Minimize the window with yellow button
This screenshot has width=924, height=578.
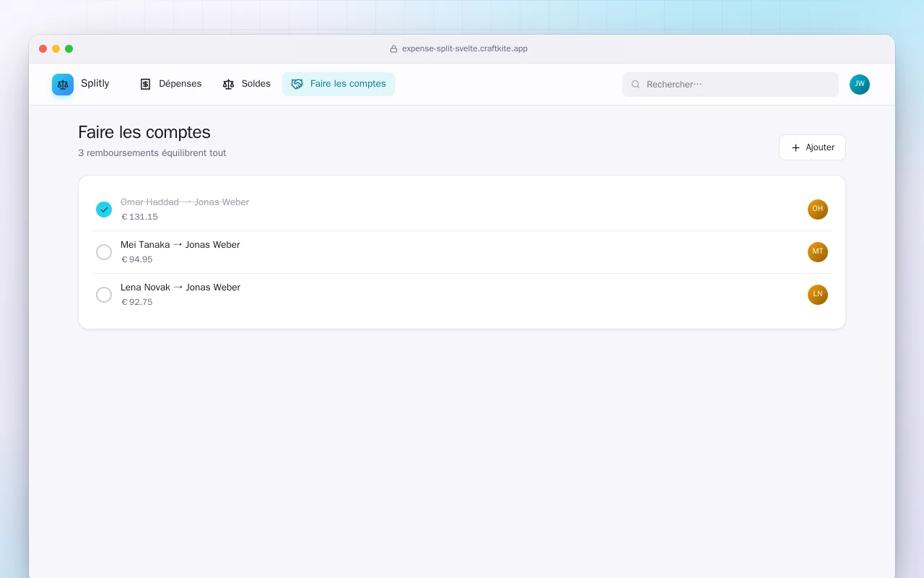56,49
